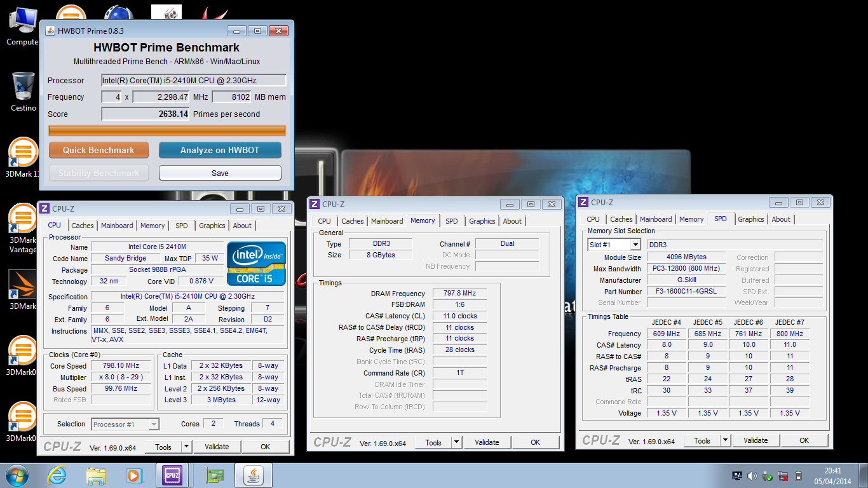Open Caches tab in the Memory window
Viewport: 868px width, 488px height.
coord(353,221)
